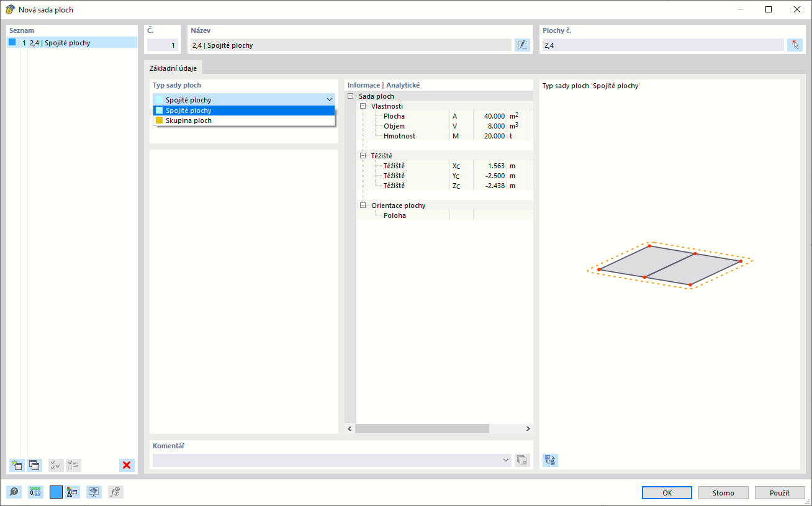Click the horizontal scrollbar thumb in the info table
The image size is (812, 506).
422,428
